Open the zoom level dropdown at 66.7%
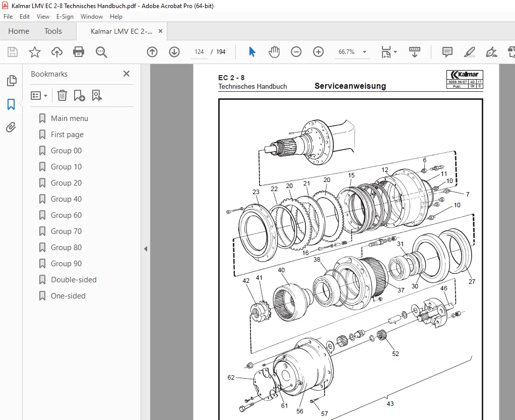515x420 pixels. [x=364, y=52]
